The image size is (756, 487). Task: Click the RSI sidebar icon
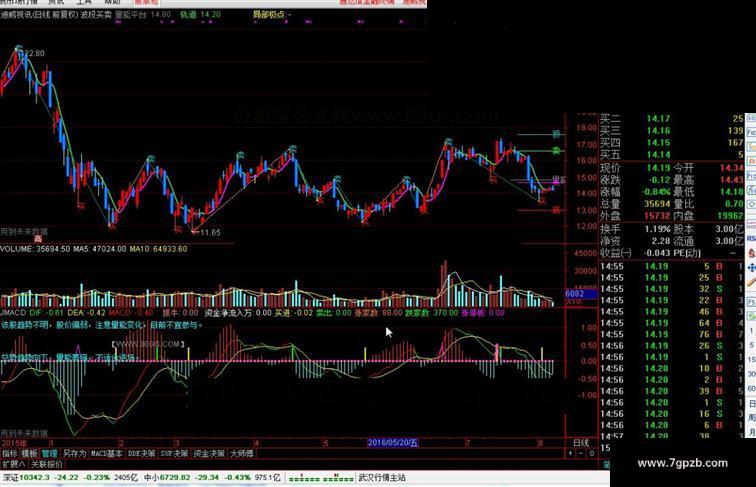coord(751,238)
